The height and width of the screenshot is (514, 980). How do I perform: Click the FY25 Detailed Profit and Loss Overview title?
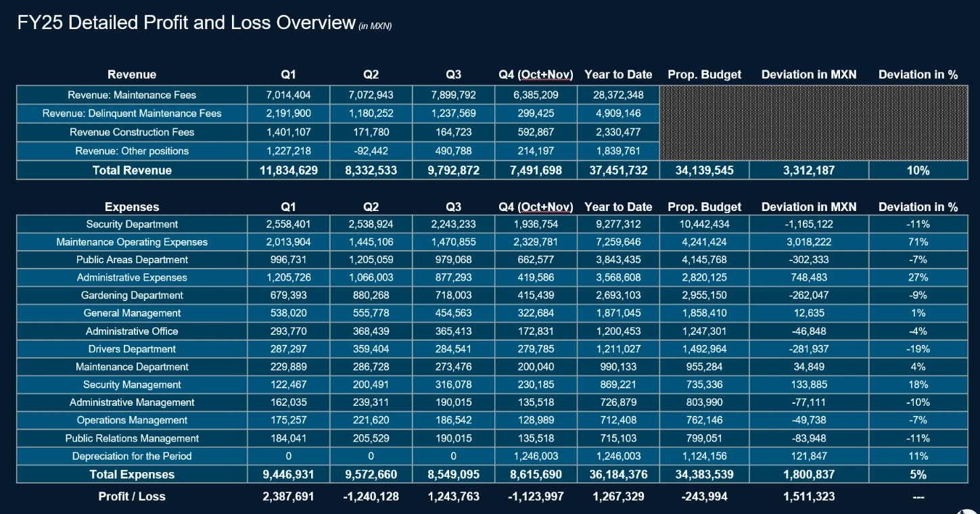(x=186, y=22)
